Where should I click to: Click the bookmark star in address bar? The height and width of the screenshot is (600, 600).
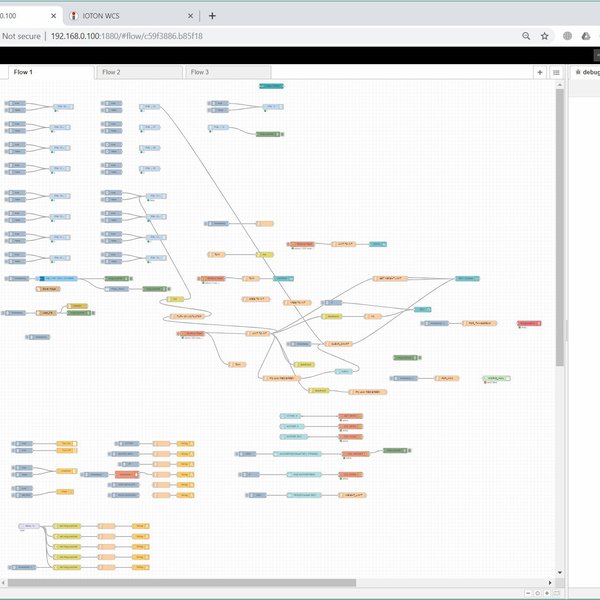[545, 35]
